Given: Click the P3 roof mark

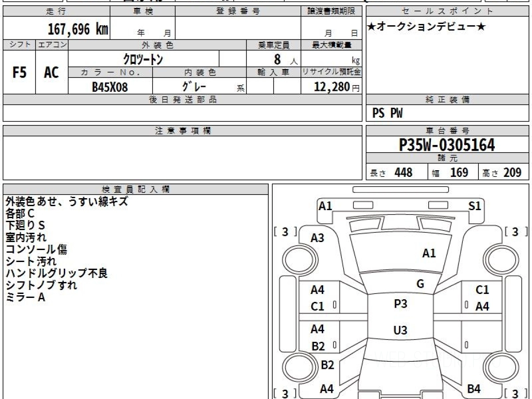Looking at the screenshot, I should [x=401, y=304].
